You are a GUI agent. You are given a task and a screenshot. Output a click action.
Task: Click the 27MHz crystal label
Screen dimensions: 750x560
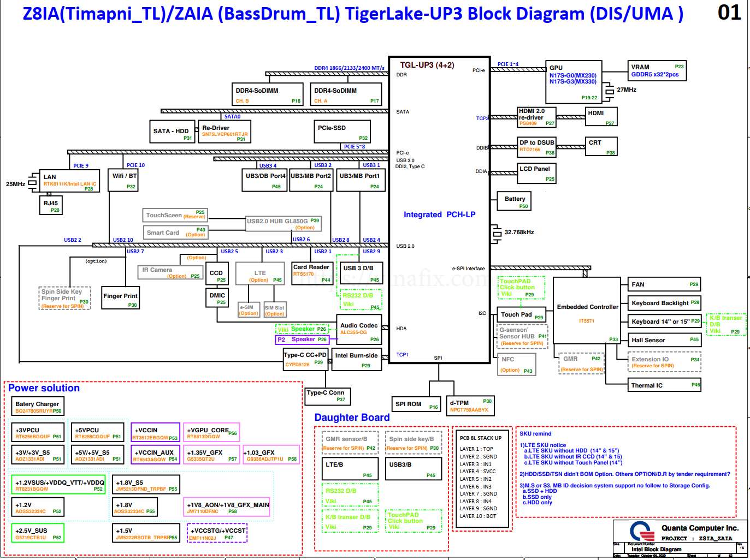tap(626, 90)
